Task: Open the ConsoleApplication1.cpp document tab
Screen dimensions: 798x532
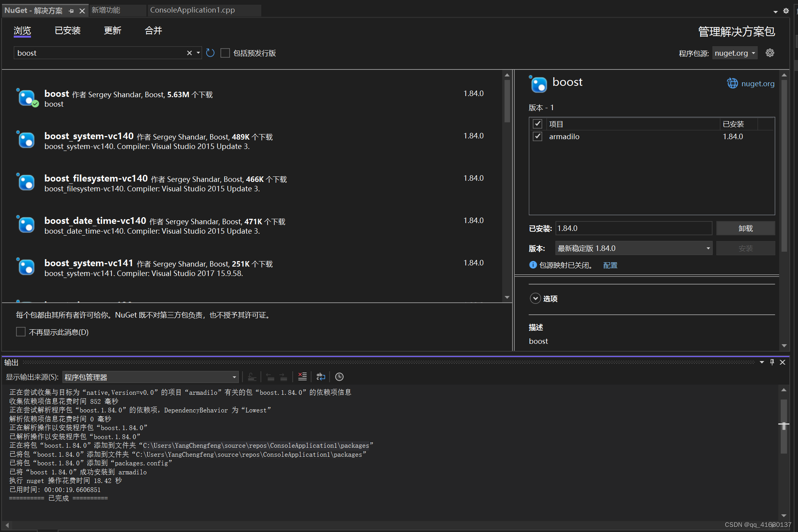Action: [192, 10]
